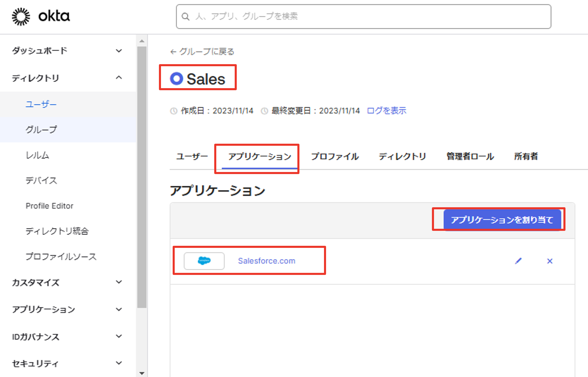
Task: Click the search magnifier icon
Action: click(x=186, y=17)
